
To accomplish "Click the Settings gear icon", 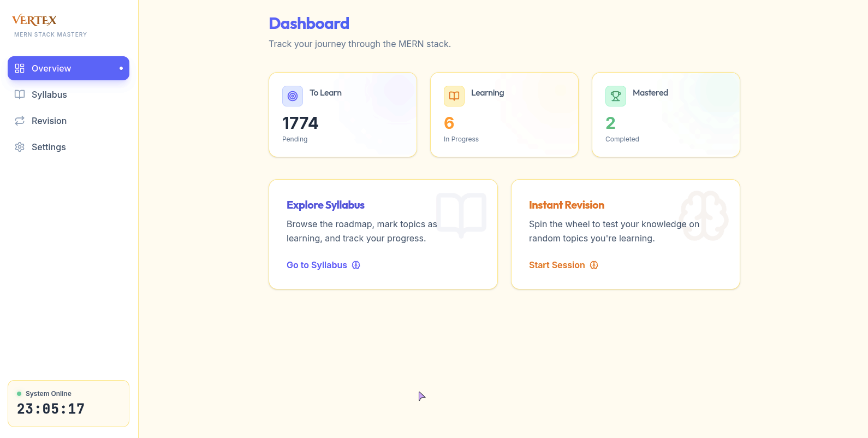I will point(20,147).
